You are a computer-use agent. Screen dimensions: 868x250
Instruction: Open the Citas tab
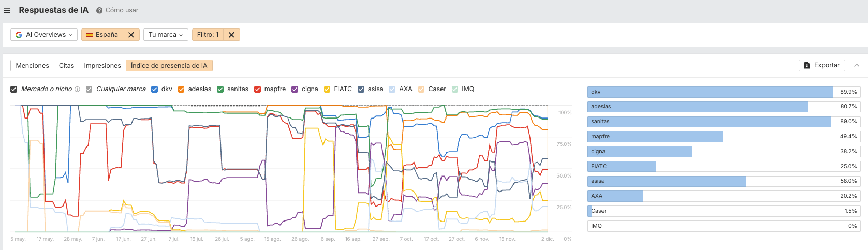[66, 66]
